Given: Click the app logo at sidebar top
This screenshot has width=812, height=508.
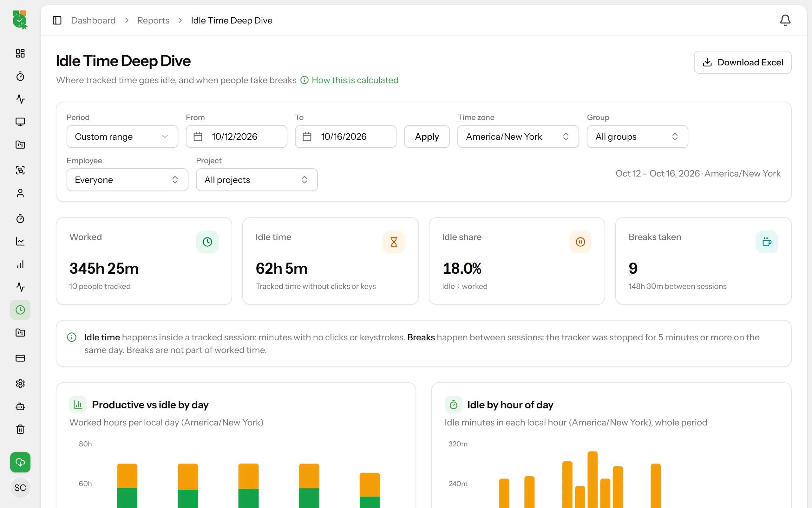Looking at the screenshot, I should (20, 20).
